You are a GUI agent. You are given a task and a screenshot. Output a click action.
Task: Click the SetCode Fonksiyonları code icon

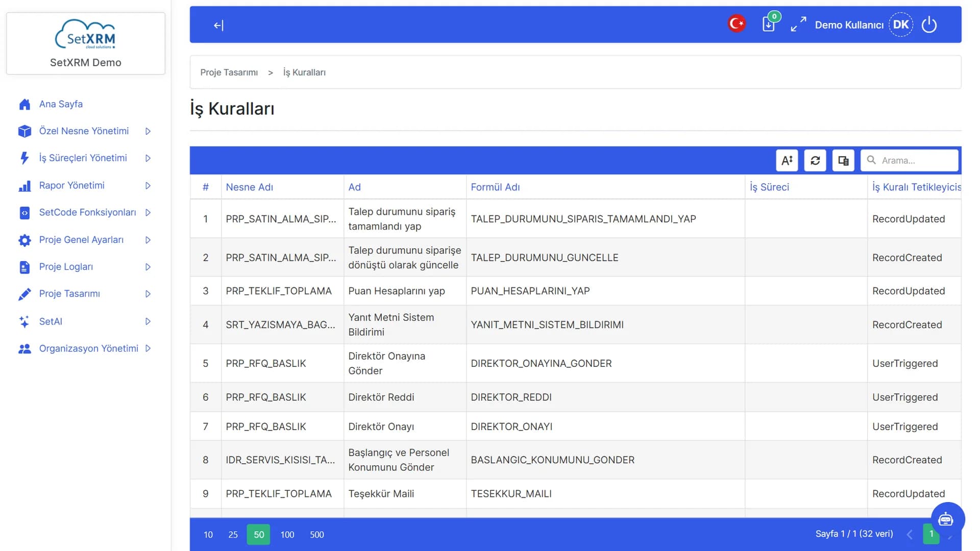pos(24,213)
